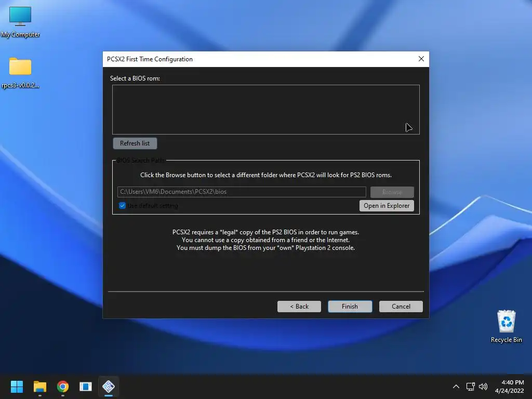Open the My Computer desktop icon

pyautogui.click(x=20, y=22)
